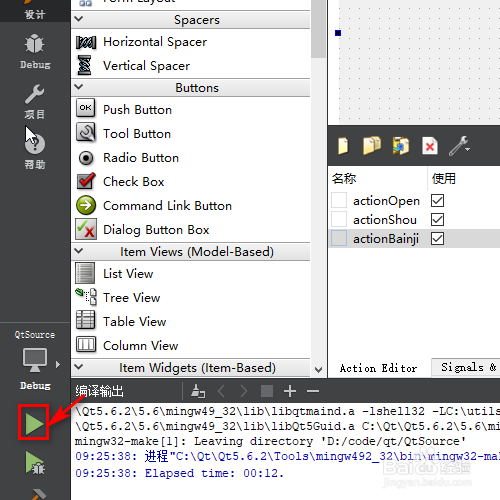Copy action in Action Editor toolbar
Image resolution: width=500 pixels, height=500 pixels.
371,145
